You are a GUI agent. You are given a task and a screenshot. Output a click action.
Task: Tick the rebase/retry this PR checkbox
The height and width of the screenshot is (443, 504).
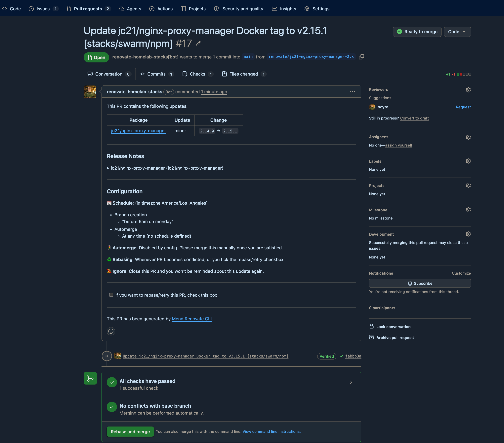click(111, 295)
